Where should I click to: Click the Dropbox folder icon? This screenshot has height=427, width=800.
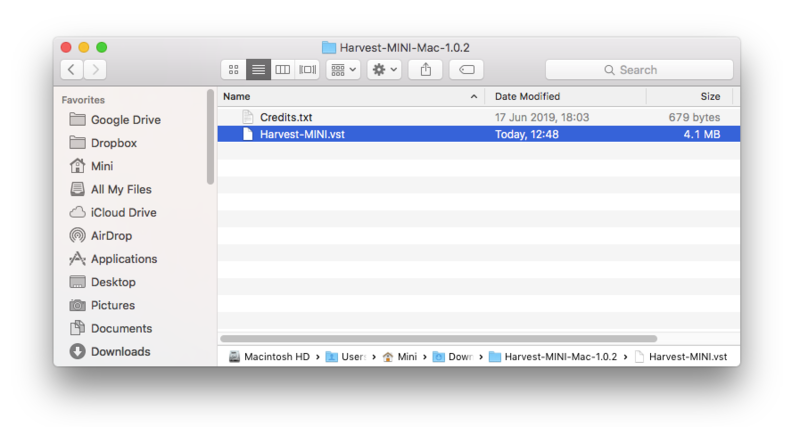click(x=78, y=142)
